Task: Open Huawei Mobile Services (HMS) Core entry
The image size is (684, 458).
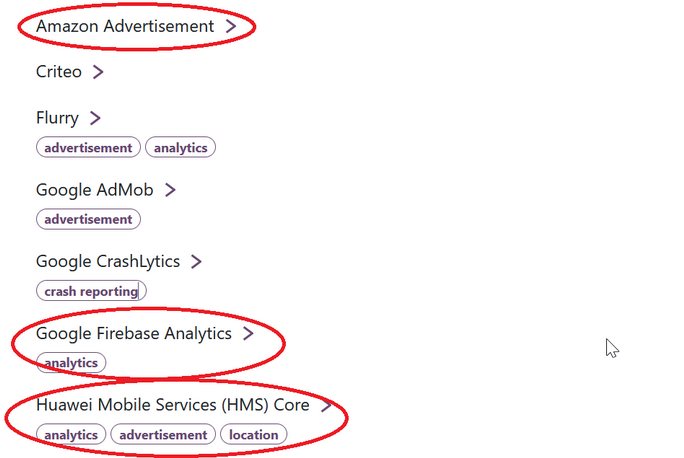Action: coord(173,405)
